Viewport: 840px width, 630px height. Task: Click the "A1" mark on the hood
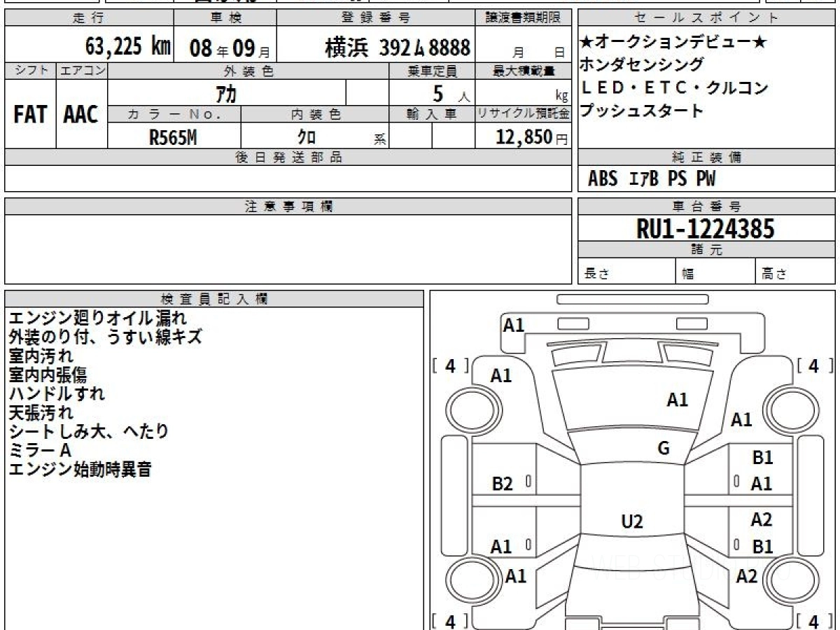click(677, 400)
